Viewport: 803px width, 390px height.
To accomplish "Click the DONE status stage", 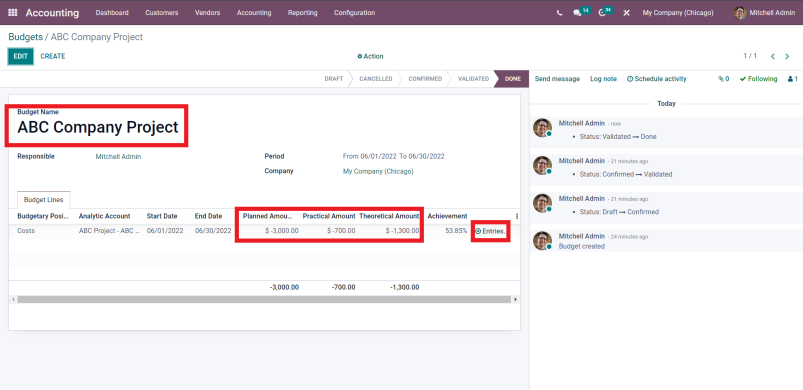I will tap(513, 79).
